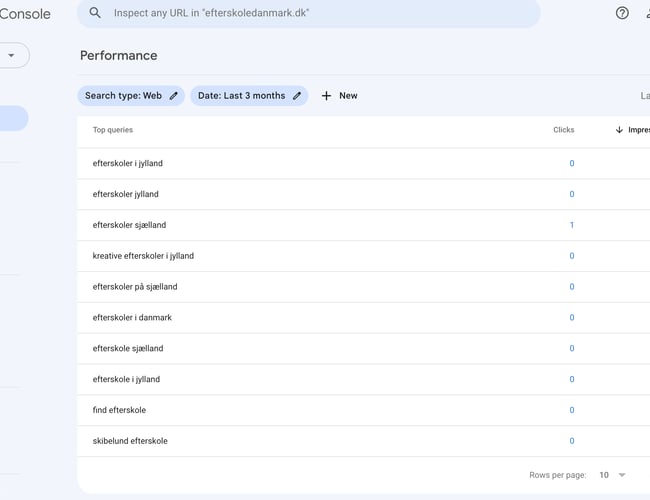The width and height of the screenshot is (650, 500).
Task: Click the New filter button
Action: pyautogui.click(x=340, y=96)
